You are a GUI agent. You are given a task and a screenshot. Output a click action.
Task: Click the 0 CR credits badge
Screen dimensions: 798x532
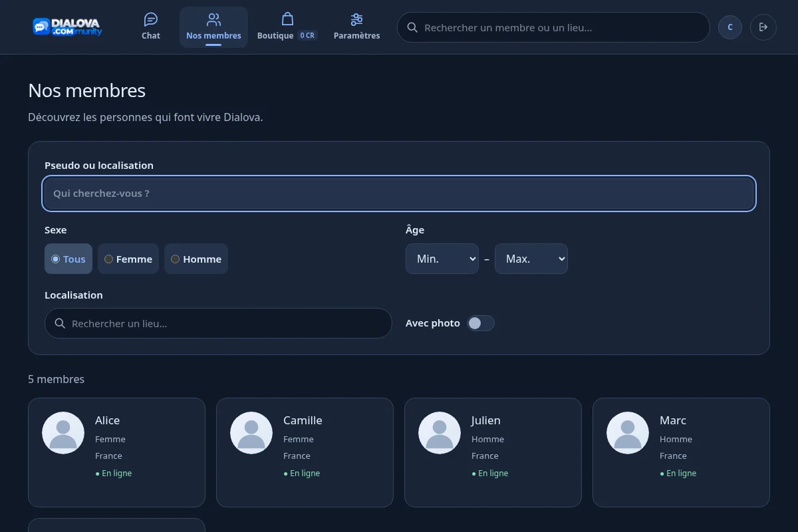(x=307, y=35)
